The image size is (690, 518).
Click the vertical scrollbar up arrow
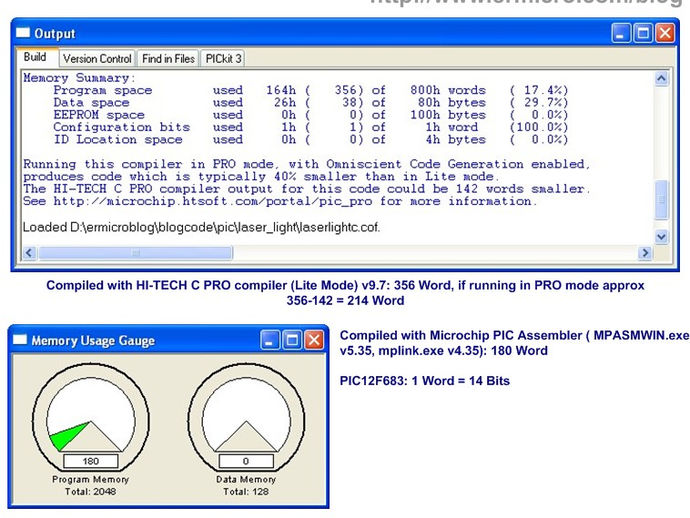click(661, 79)
